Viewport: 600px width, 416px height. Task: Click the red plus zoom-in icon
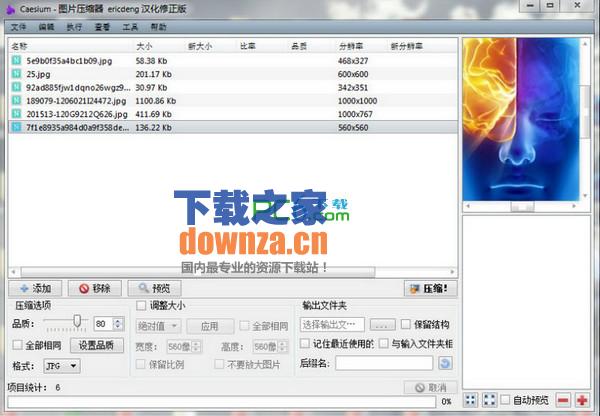pos(582,400)
